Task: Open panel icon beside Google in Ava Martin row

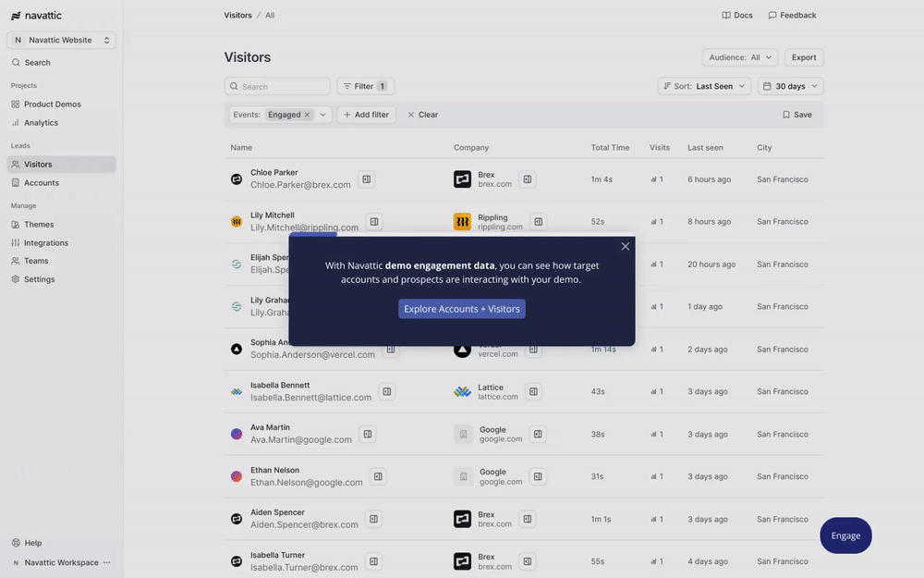Action: pyautogui.click(x=538, y=434)
